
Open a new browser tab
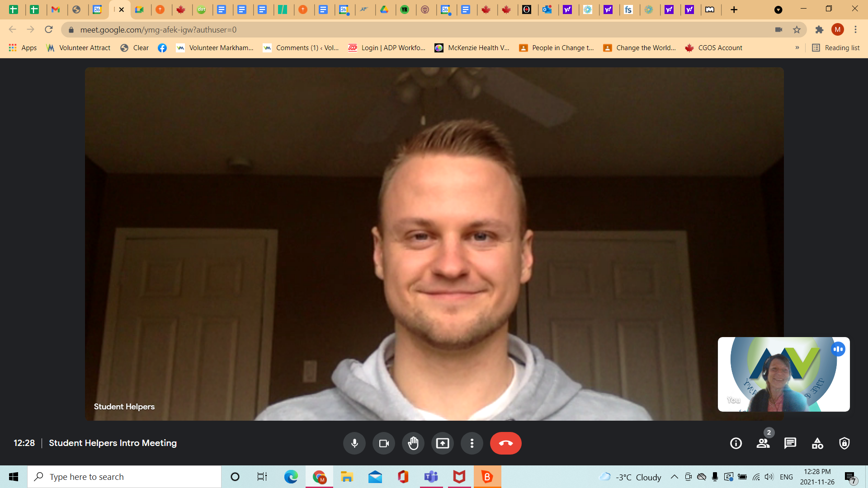pyautogui.click(x=734, y=9)
